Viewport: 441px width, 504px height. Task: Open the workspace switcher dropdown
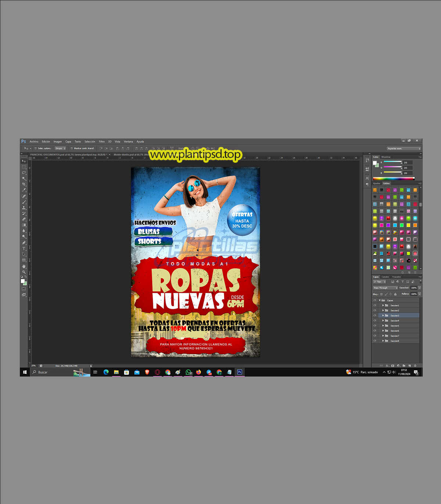[x=404, y=148]
